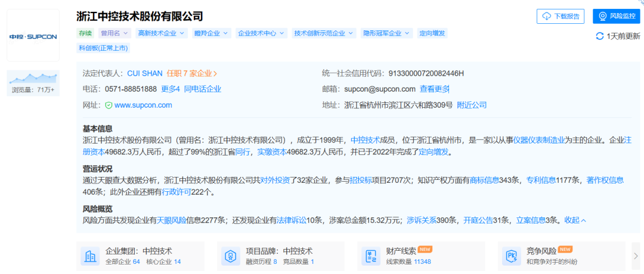Select email supcon@supcon.com

[380, 89]
